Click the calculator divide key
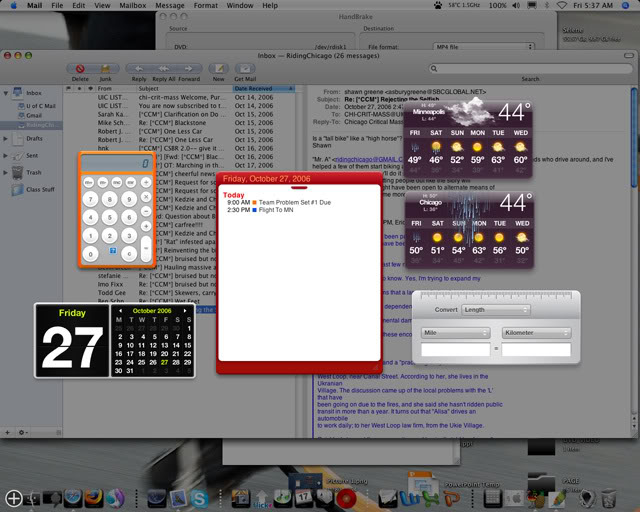The height and width of the screenshot is (512, 640). (146, 182)
